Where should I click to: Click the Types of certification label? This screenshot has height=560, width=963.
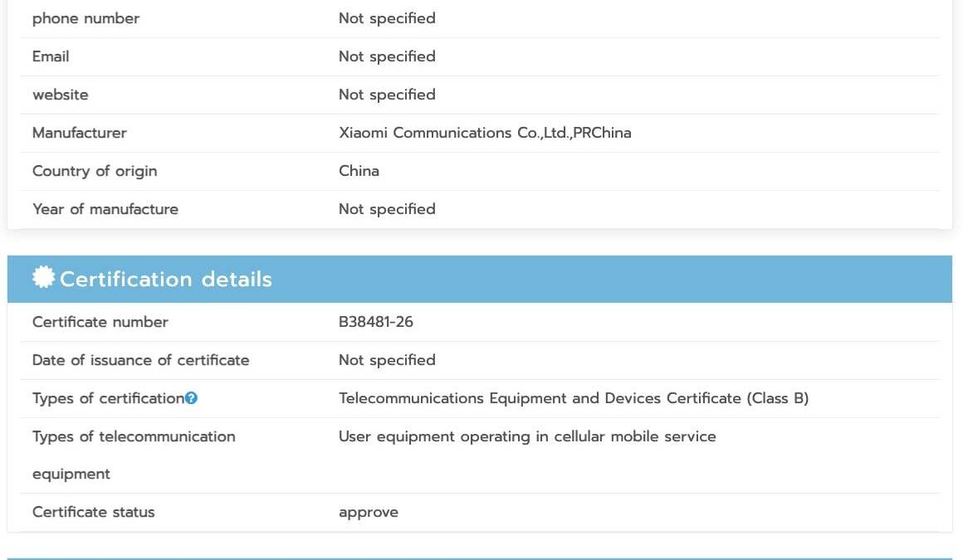point(108,398)
